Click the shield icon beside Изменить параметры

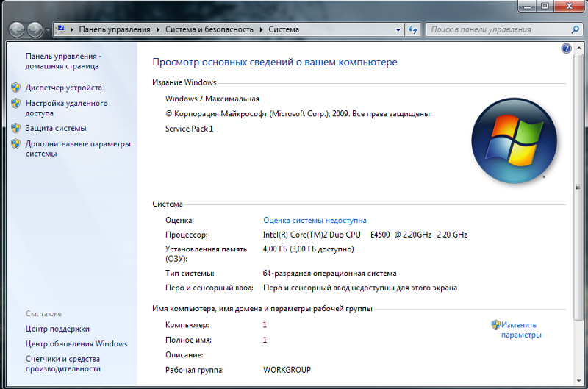tap(495, 325)
